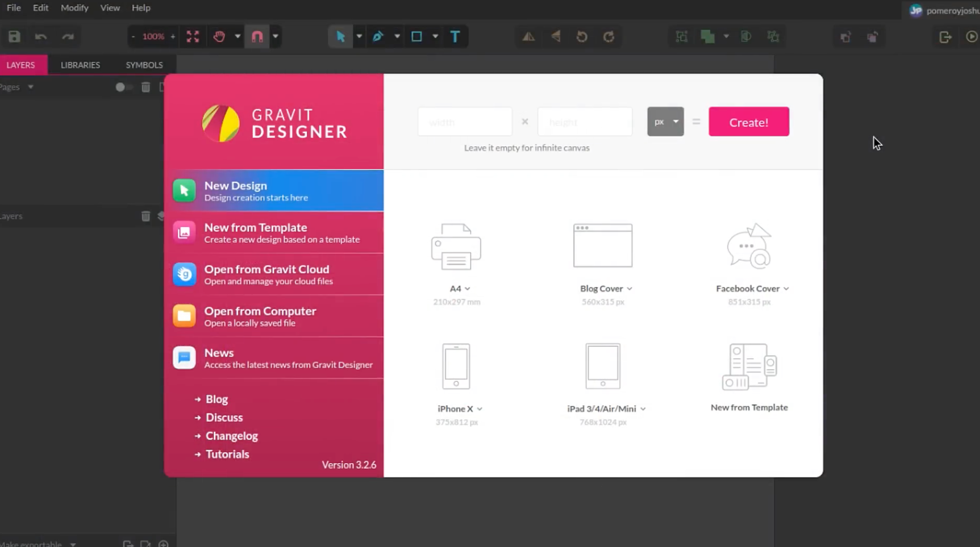Expand the Blog Cover size options

(x=629, y=288)
